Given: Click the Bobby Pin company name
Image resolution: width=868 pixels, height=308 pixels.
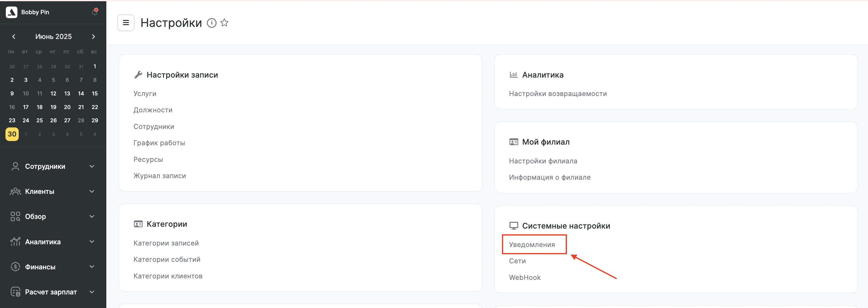Looking at the screenshot, I should [35, 12].
